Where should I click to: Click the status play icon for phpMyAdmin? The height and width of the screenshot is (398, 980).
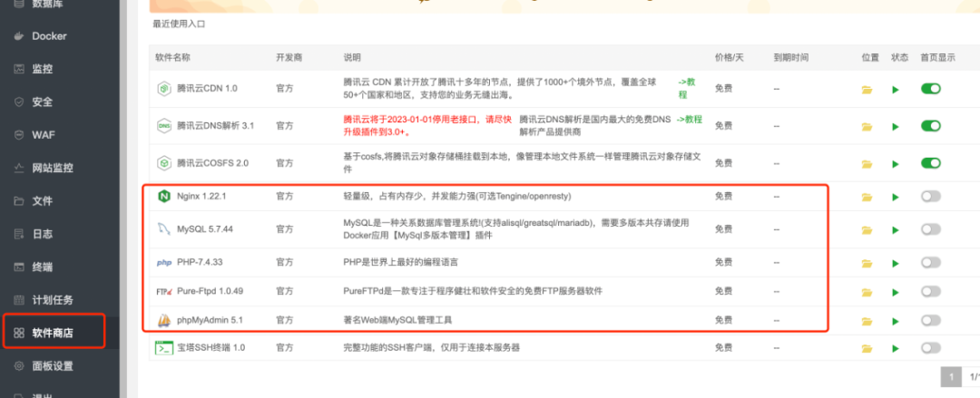pyautogui.click(x=896, y=321)
